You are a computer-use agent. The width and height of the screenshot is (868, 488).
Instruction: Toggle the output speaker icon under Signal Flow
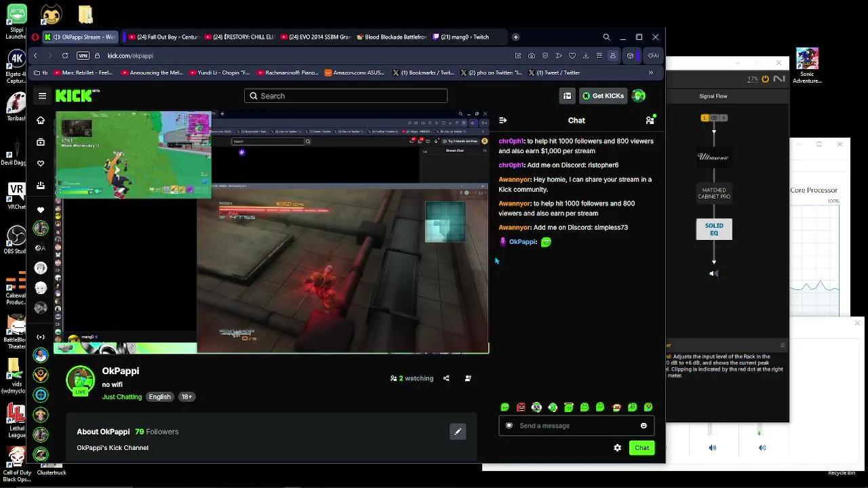coord(713,274)
